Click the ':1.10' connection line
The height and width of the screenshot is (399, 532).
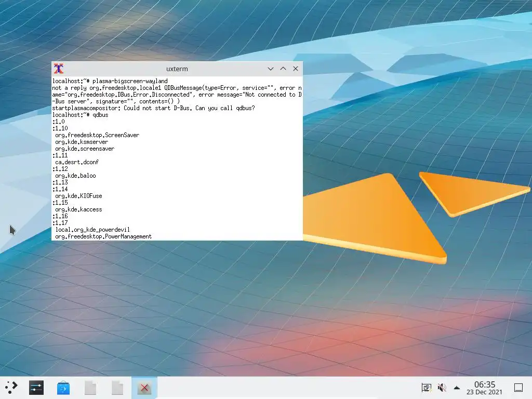(x=60, y=128)
